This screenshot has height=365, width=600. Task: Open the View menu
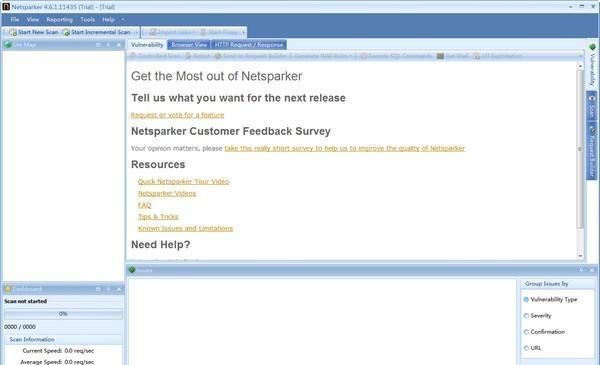click(x=33, y=19)
